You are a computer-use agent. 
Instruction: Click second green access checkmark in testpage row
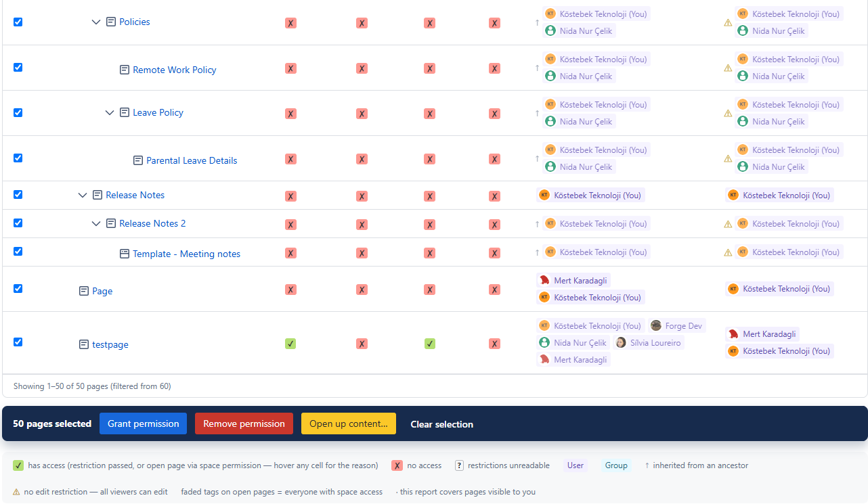pos(430,344)
